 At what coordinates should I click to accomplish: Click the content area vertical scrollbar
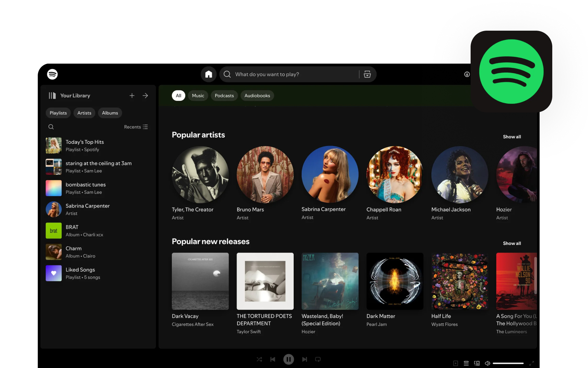click(535, 276)
